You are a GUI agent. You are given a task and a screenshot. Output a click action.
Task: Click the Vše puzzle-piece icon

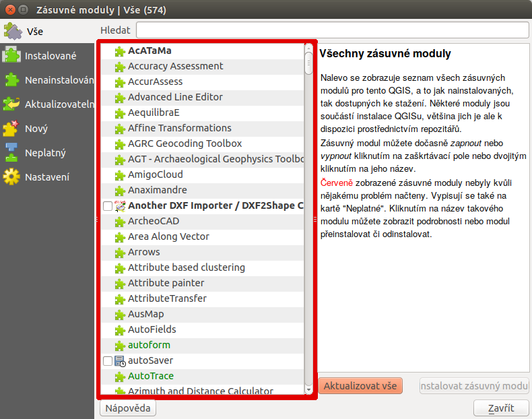click(13, 31)
